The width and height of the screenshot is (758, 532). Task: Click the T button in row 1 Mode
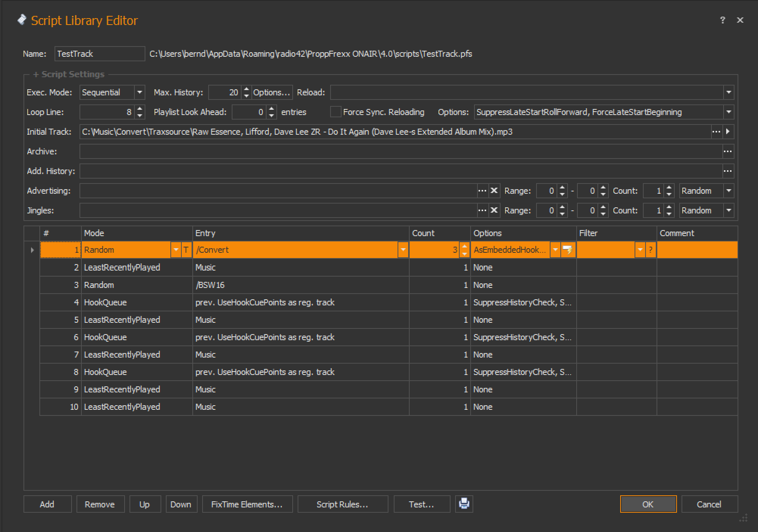[x=186, y=250]
